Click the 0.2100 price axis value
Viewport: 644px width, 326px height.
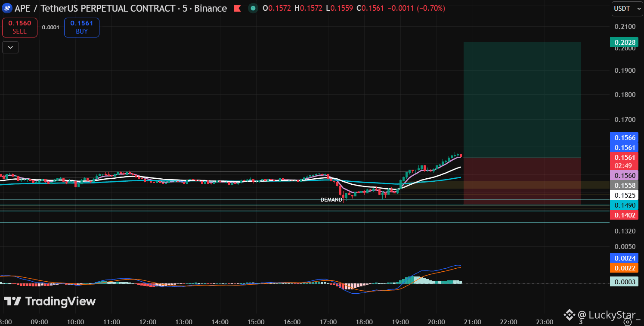(625, 27)
